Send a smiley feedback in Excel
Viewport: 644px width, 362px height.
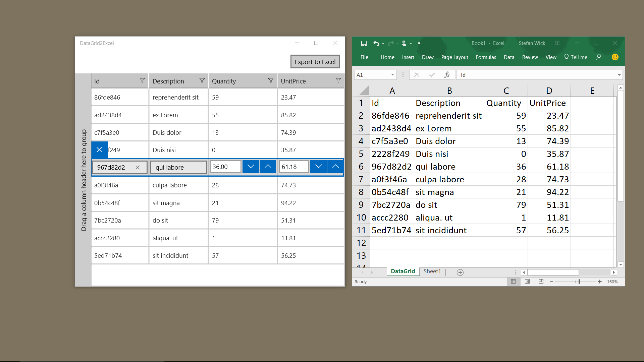(x=615, y=57)
